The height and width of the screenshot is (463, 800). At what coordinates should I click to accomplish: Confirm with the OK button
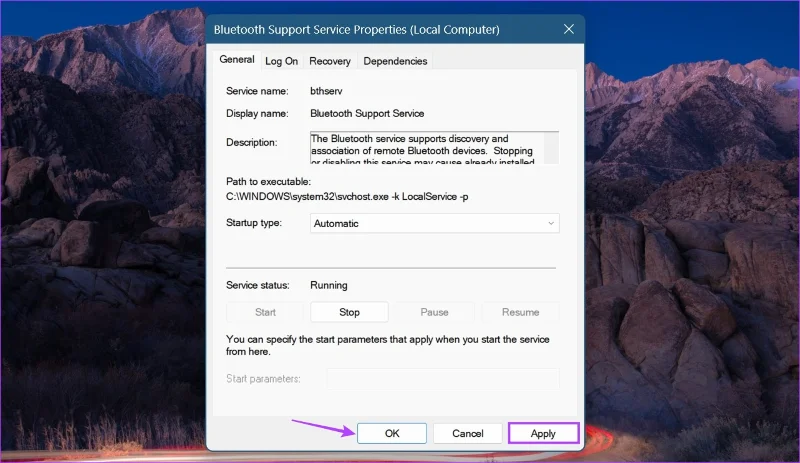coord(392,433)
